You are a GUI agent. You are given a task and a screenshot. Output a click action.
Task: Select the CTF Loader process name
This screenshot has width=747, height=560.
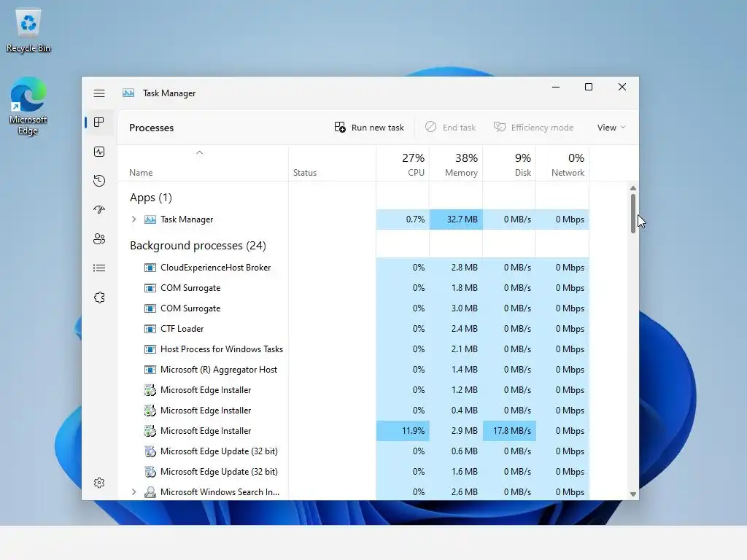pyautogui.click(x=182, y=329)
